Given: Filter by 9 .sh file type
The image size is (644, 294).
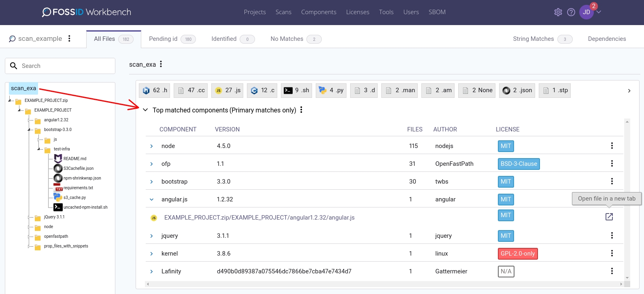Looking at the screenshot, I should click(296, 90).
